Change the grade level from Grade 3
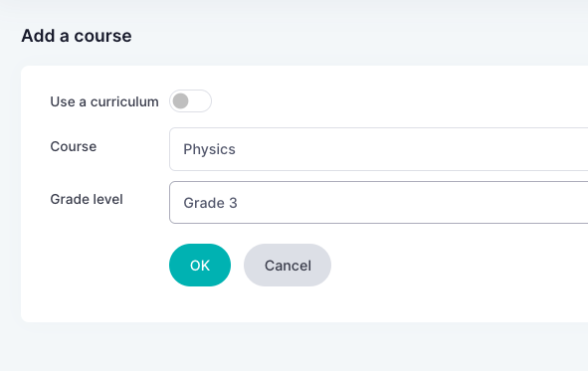The width and height of the screenshot is (588, 371). click(x=378, y=202)
